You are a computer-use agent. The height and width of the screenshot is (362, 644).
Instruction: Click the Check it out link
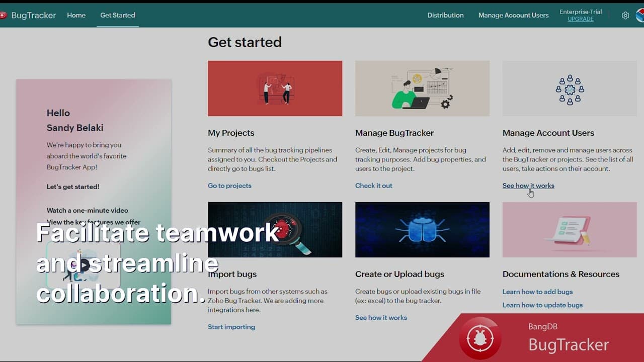374,186
